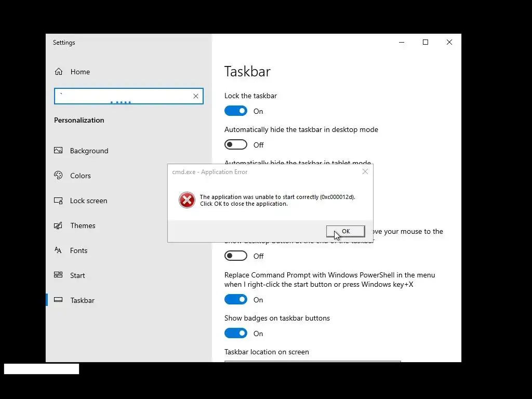Click the Show badges on taskbar buttons label
532x399 pixels.
click(277, 318)
